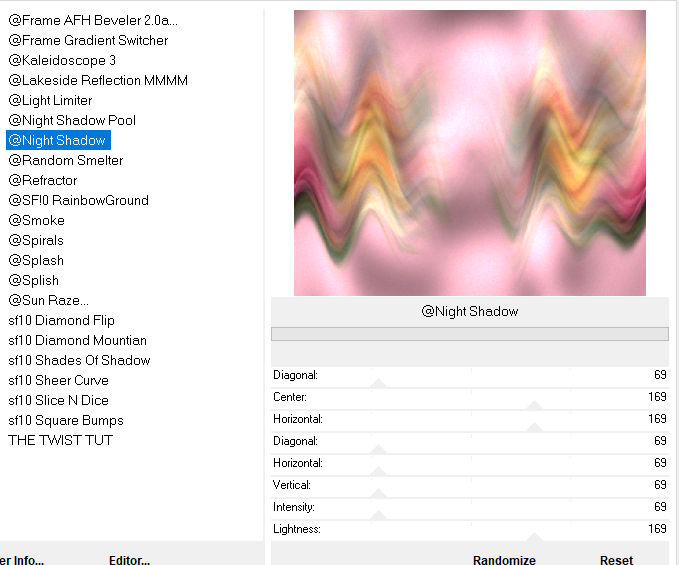The height and width of the screenshot is (565, 679).
Task: Select the @Random Smelter filter
Action: click(x=66, y=160)
